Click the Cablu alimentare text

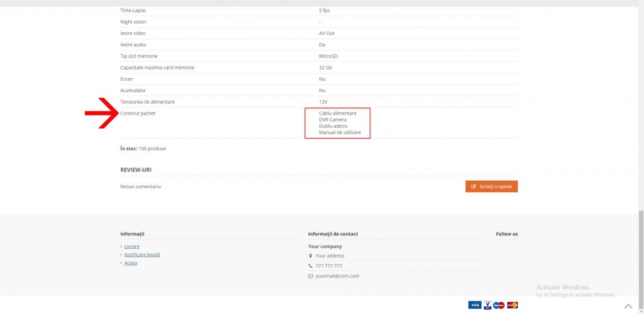pos(337,113)
